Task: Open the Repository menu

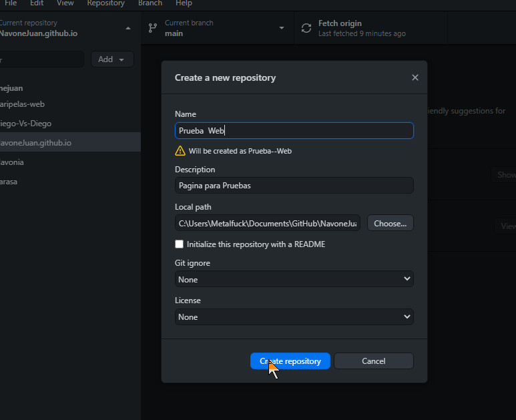Action: tap(106, 3)
